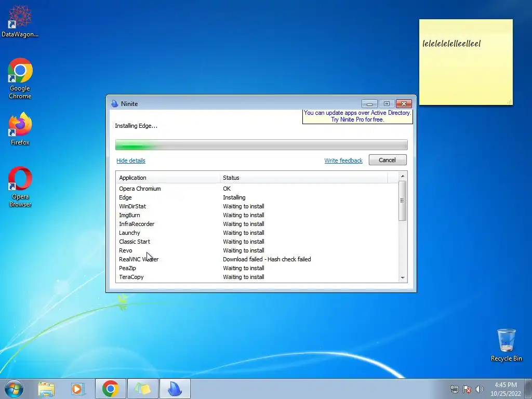Select the TeraCopy row
The image size is (532, 399).
257,277
